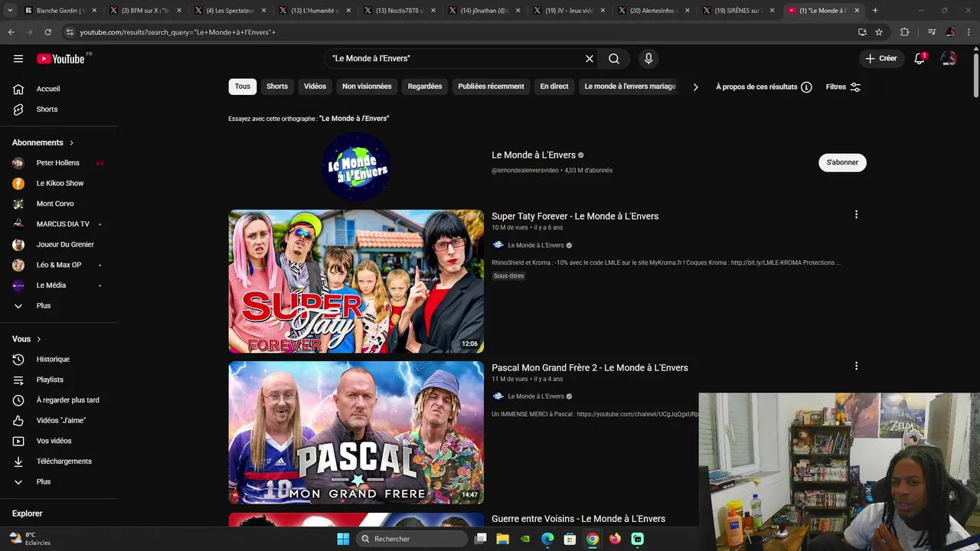Open Historique in the sidebar
The image size is (980, 551).
pyautogui.click(x=59, y=359)
